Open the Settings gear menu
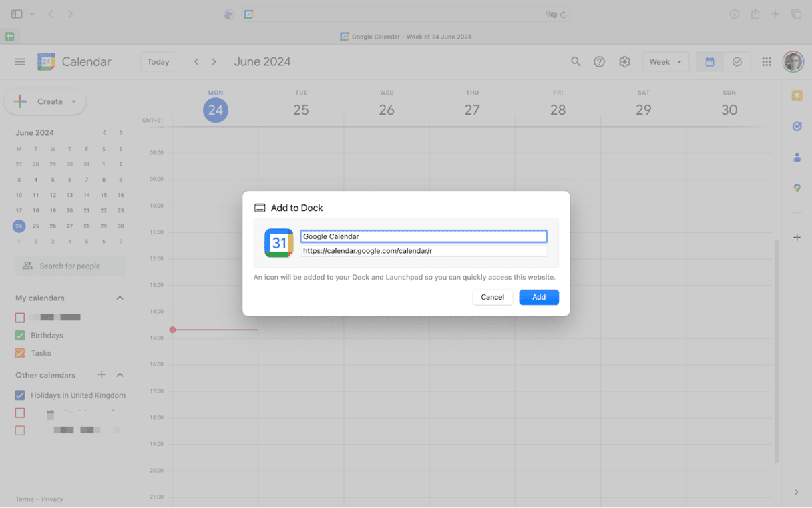812x508 pixels. pyautogui.click(x=624, y=62)
